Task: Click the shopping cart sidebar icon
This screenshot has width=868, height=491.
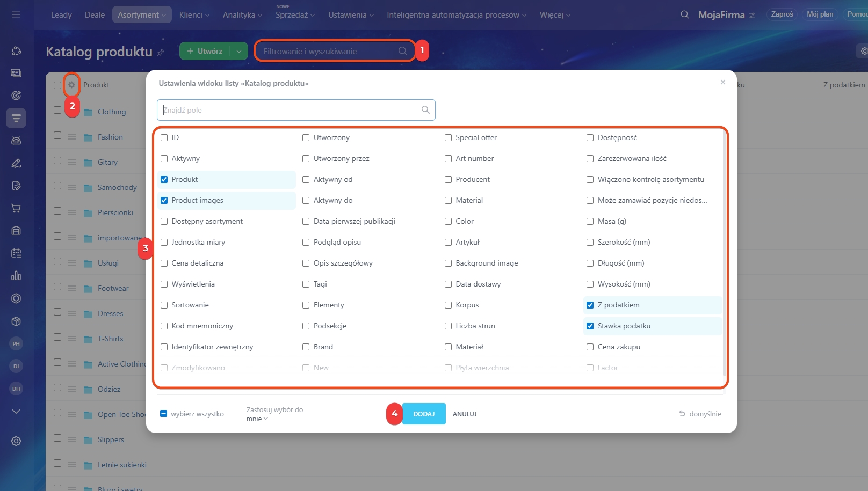Action: (16, 208)
